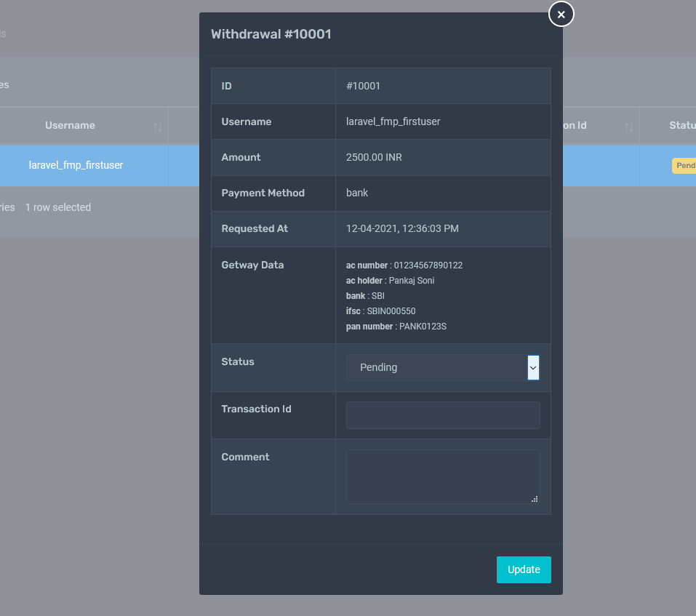Click the #10001 ID value

tap(363, 86)
